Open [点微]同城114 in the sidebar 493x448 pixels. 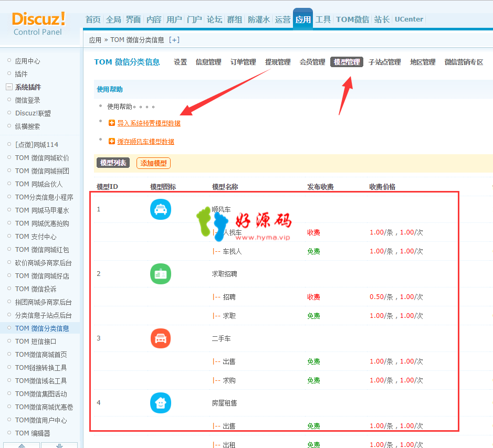37,144
